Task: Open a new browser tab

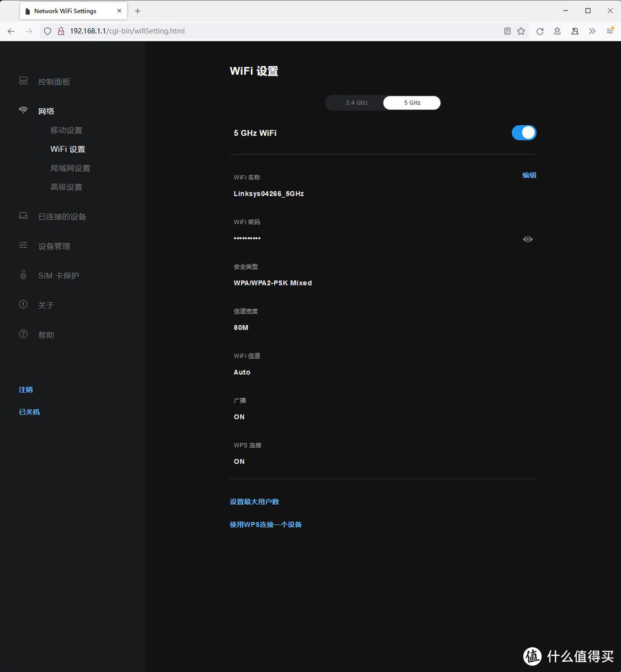Action: click(137, 11)
